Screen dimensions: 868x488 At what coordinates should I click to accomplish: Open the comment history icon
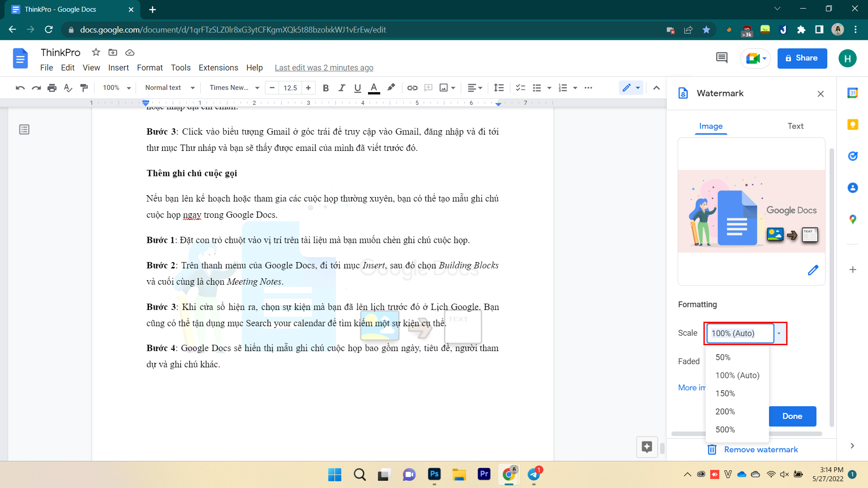(x=722, y=58)
